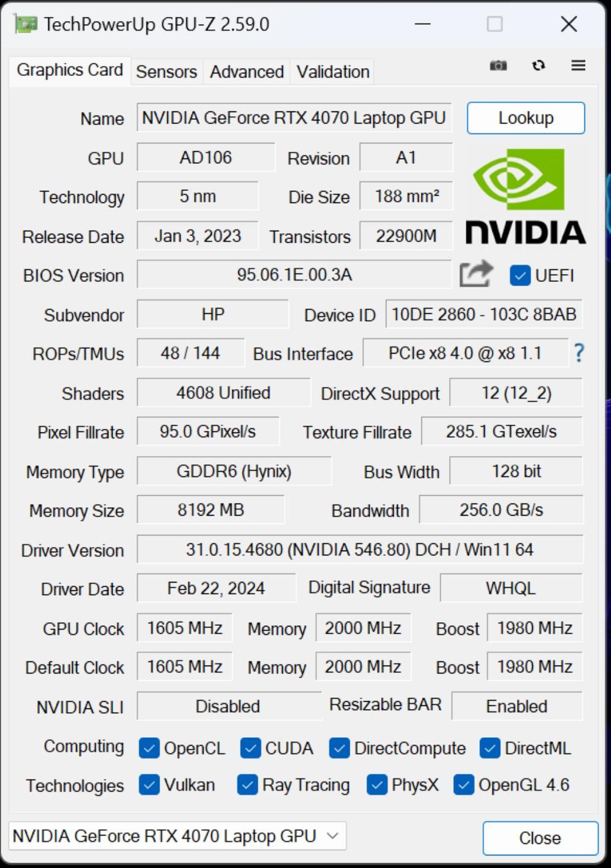Click the BIOS share export icon

pyautogui.click(x=476, y=274)
